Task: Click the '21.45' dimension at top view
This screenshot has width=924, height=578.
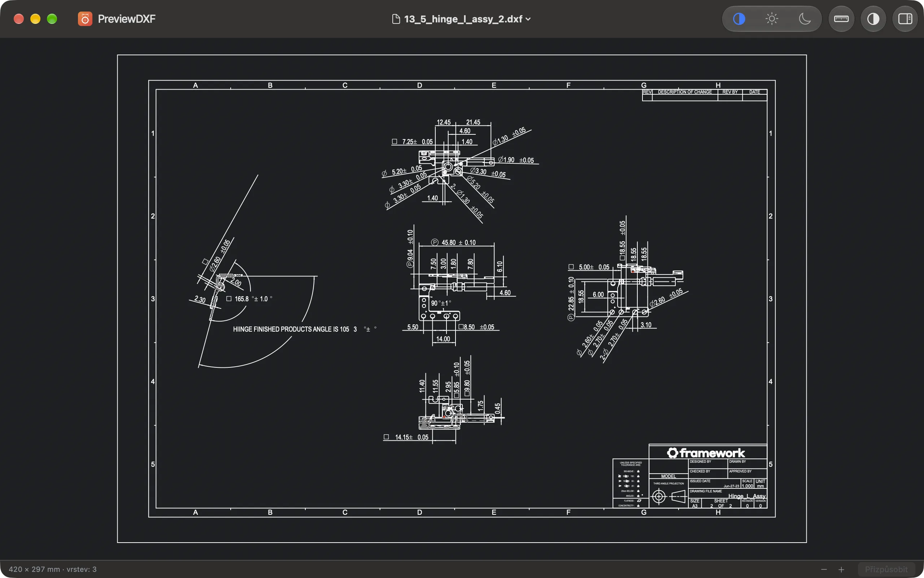Action: pyautogui.click(x=473, y=122)
